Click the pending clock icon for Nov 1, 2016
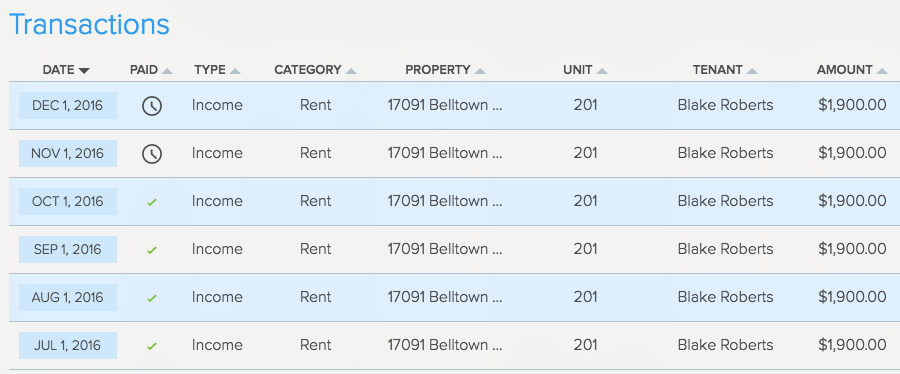900x374 pixels. point(152,154)
